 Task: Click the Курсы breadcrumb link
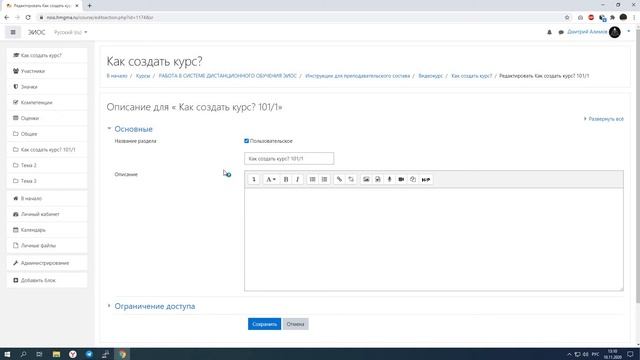tap(143, 76)
